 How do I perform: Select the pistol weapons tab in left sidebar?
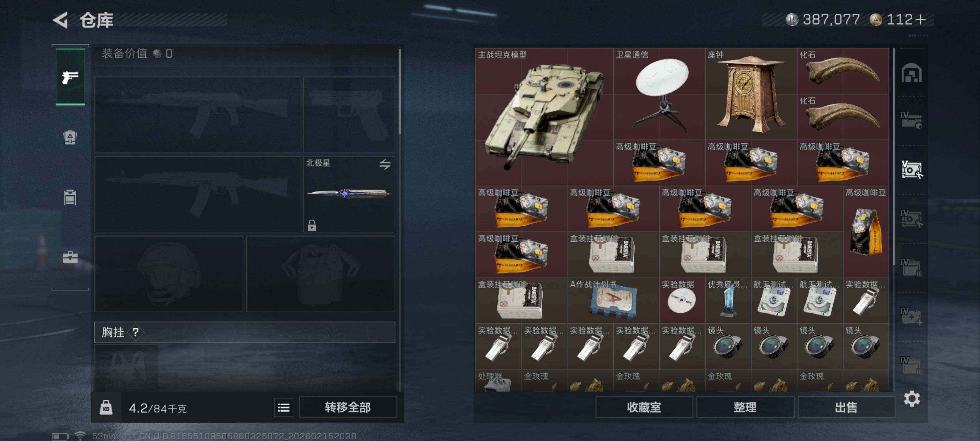(70, 77)
